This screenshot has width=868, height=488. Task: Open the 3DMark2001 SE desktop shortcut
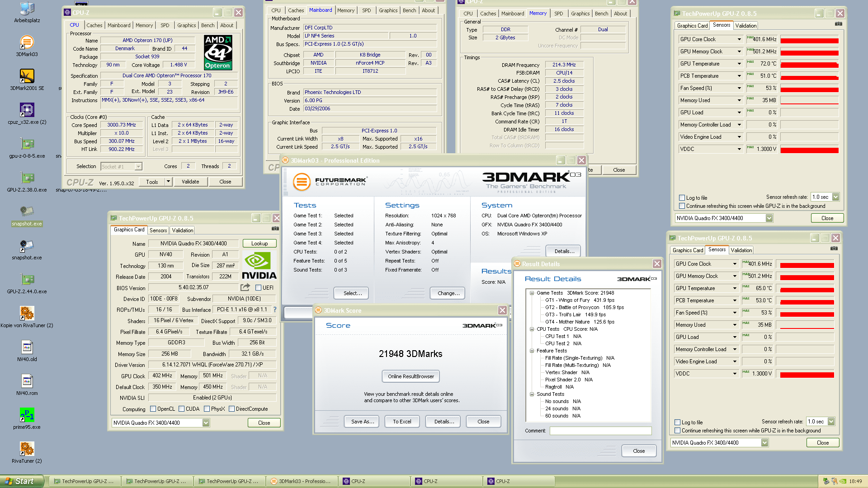point(27,79)
